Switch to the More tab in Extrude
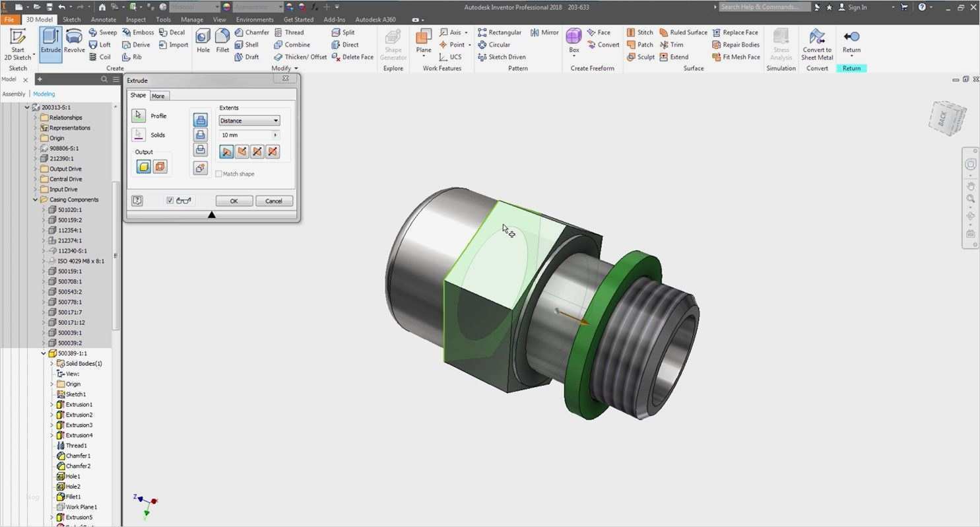980x527 pixels. 158,96
